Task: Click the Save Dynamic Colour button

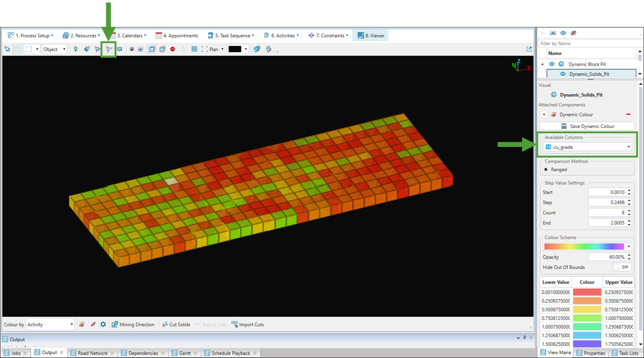Action: click(587, 126)
